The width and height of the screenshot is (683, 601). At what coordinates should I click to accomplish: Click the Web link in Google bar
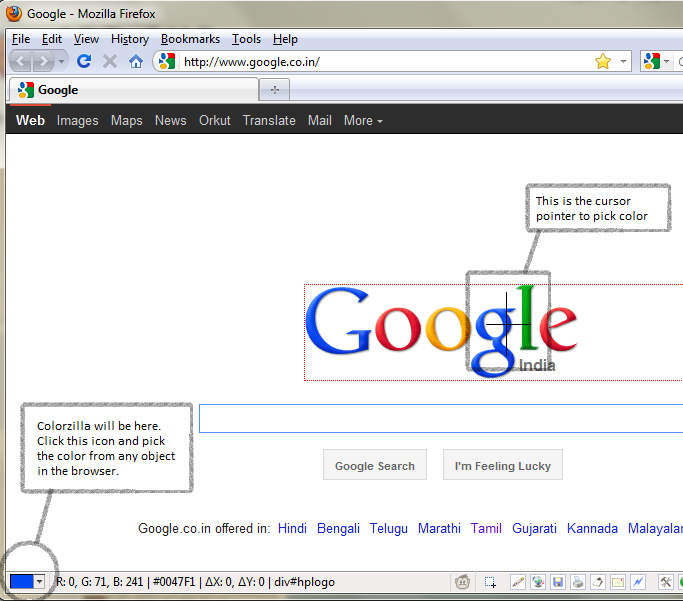pyautogui.click(x=30, y=120)
